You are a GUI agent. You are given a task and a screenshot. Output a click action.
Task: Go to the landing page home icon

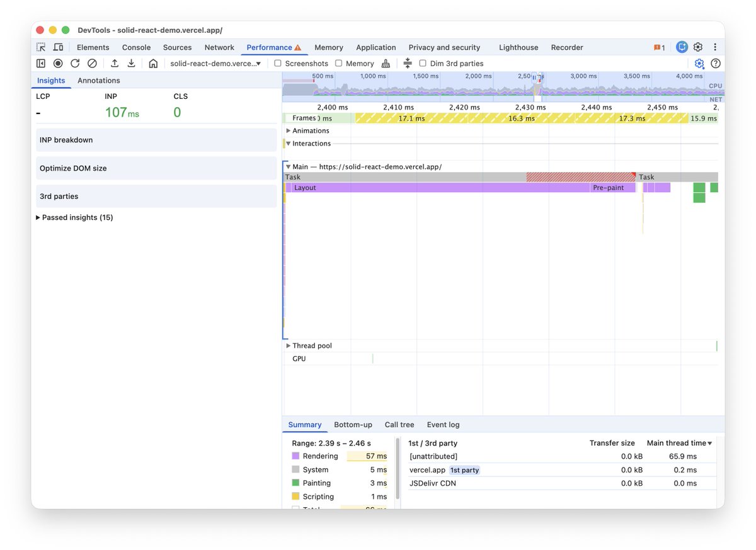coord(153,64)
